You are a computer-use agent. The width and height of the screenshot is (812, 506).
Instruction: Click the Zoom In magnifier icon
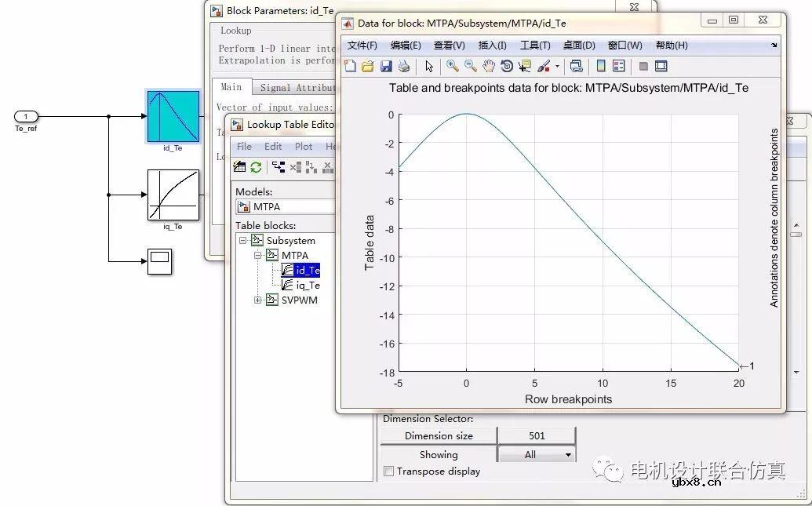coord(453,67)
